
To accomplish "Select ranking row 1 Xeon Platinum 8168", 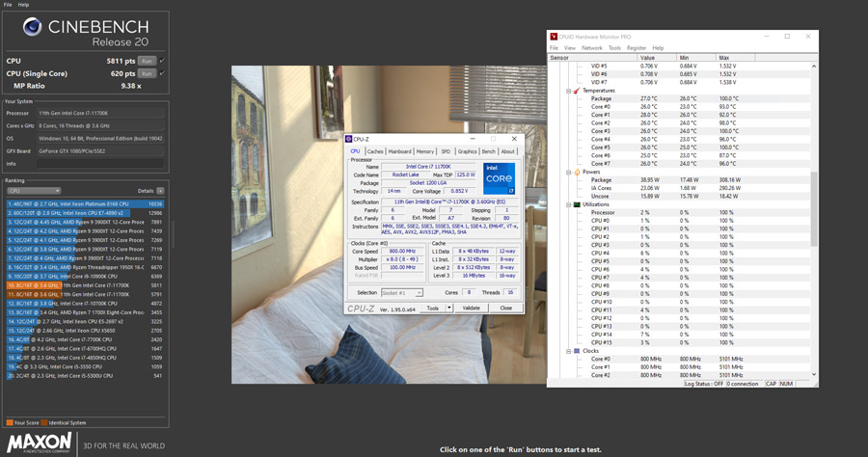I will point(85,204).
